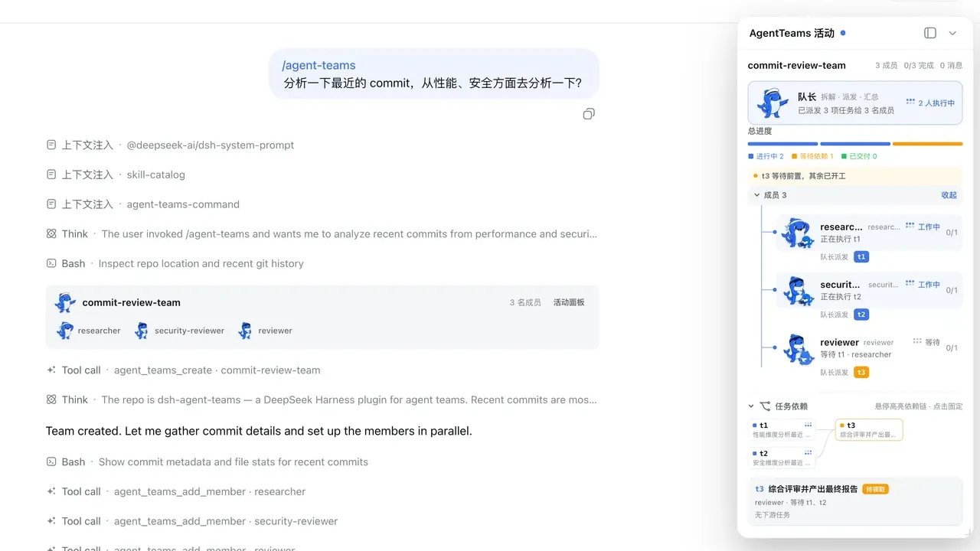This screenshot has width=980, height=551.
Task: Expand add_member researcher tool call
Action: 176,492
